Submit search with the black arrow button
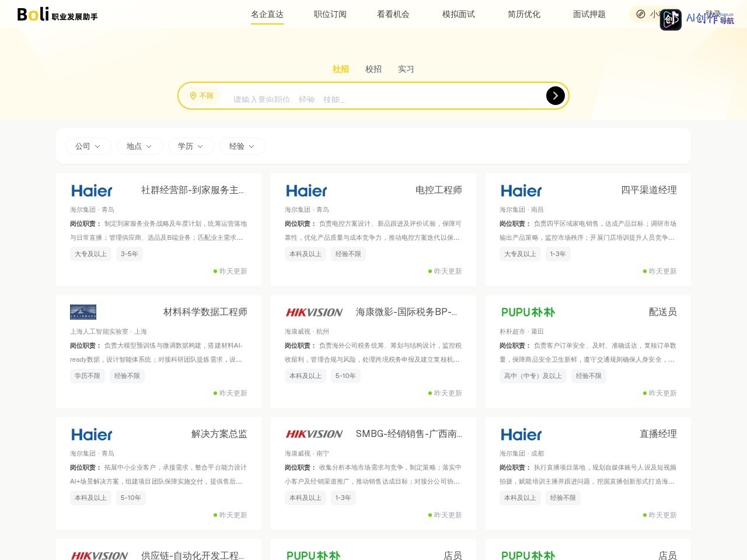Viewport: 747px width, 560px height. (555, 96)
